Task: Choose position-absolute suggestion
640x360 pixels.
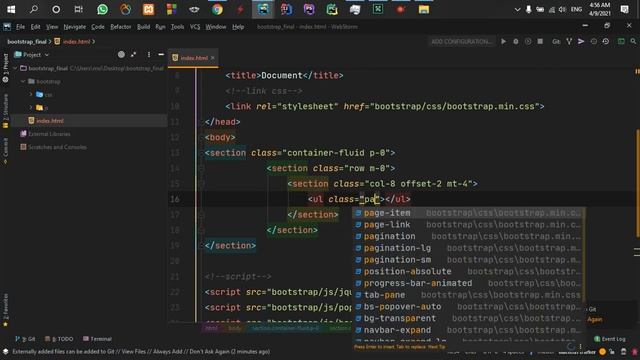Action: click(x=469, y=271)
